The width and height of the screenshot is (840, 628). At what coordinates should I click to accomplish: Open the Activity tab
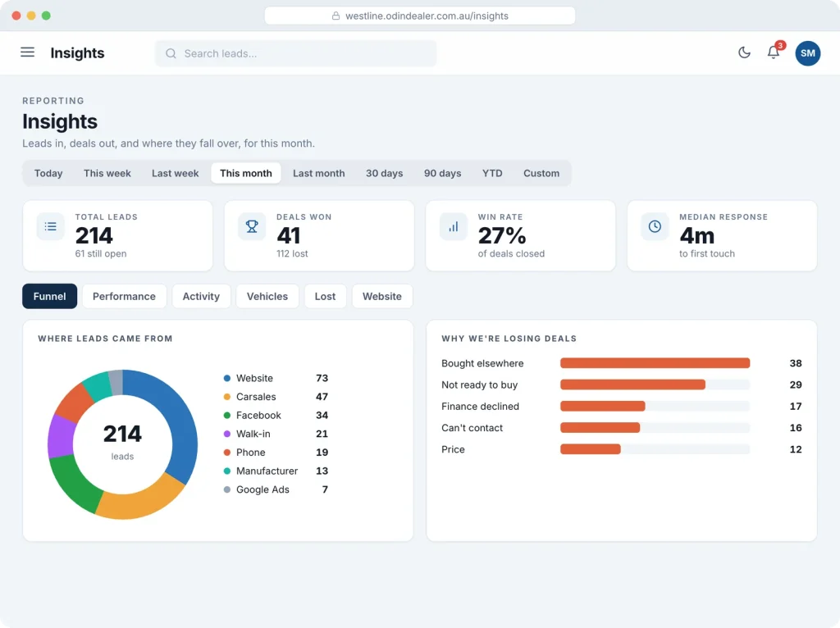click(x=201, y=296)
